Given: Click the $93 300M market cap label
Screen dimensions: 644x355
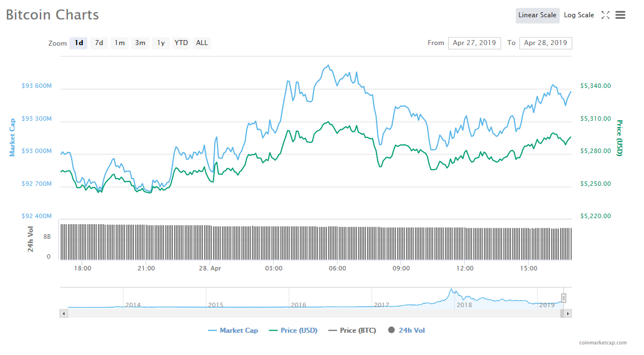Looking at the screenshot, I should [x=37, y=119].
